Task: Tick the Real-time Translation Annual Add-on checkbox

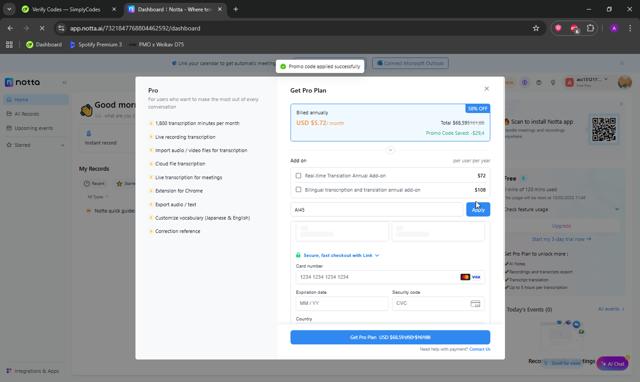Action: [298, 175]
